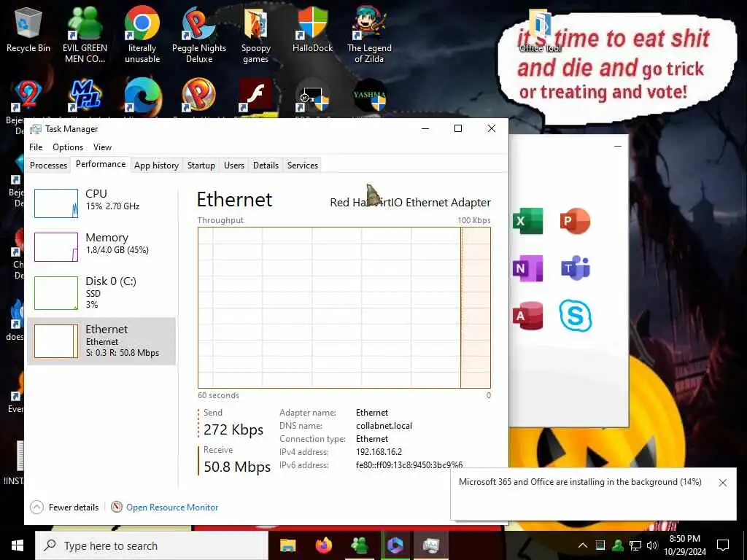Open the YASHMA desktop shortcut
Viewport: 747px width, 560px height.
(369, 95)
